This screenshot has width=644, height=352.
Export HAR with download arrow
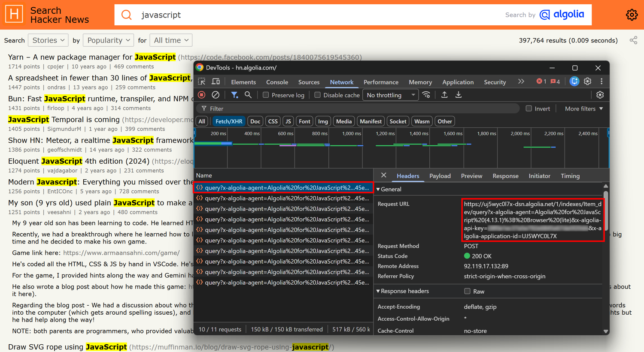[x=459, y=95]
